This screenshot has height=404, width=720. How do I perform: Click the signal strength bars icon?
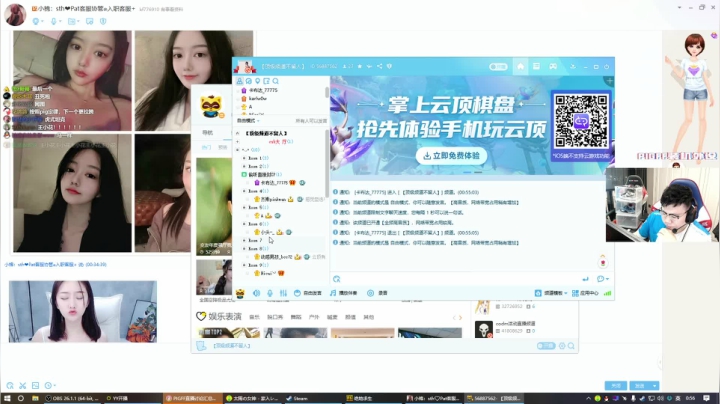coord(607,293)
